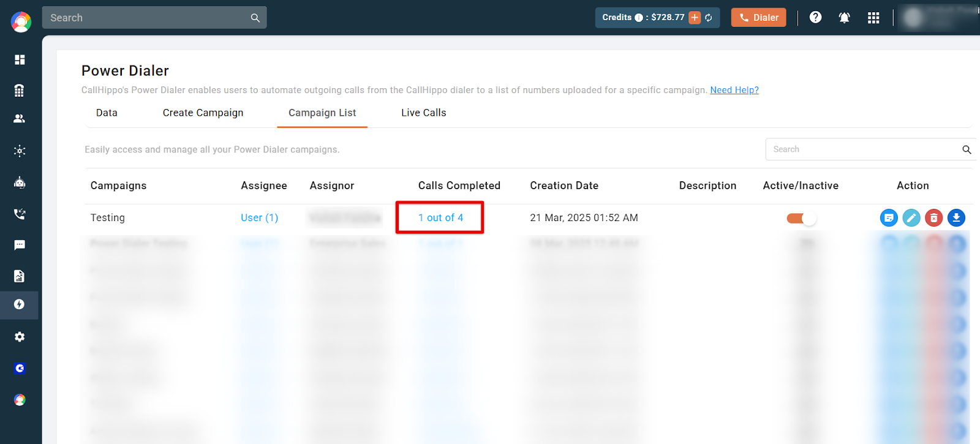Open the Integrations icon in sidebar
This screenshot has height=444, width=980.
pos(20,151)
